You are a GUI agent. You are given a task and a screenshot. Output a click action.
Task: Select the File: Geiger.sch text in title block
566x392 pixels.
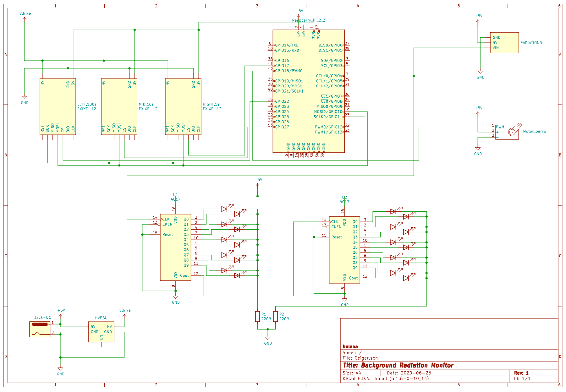tap(360, 358)
